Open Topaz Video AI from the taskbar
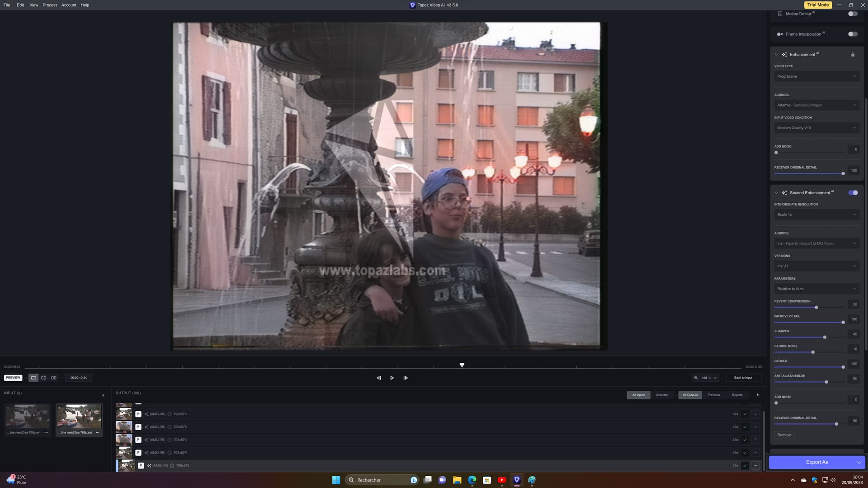 point(517,480)
